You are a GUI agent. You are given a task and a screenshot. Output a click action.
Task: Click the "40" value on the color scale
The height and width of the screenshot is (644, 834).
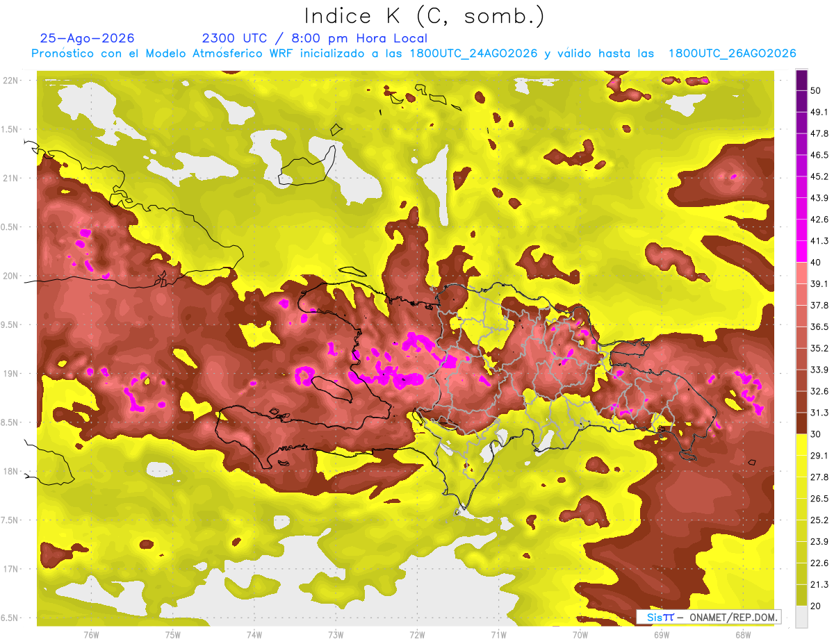(x=816, y=263)
